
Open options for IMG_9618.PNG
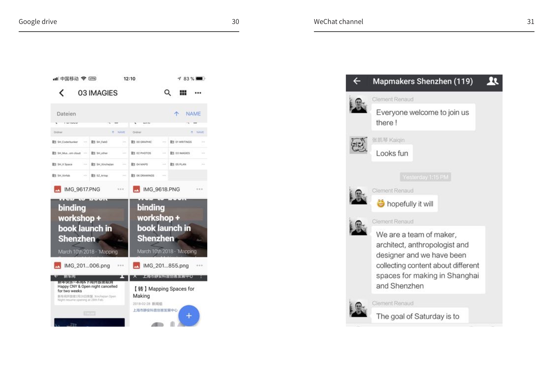[199, 189]
